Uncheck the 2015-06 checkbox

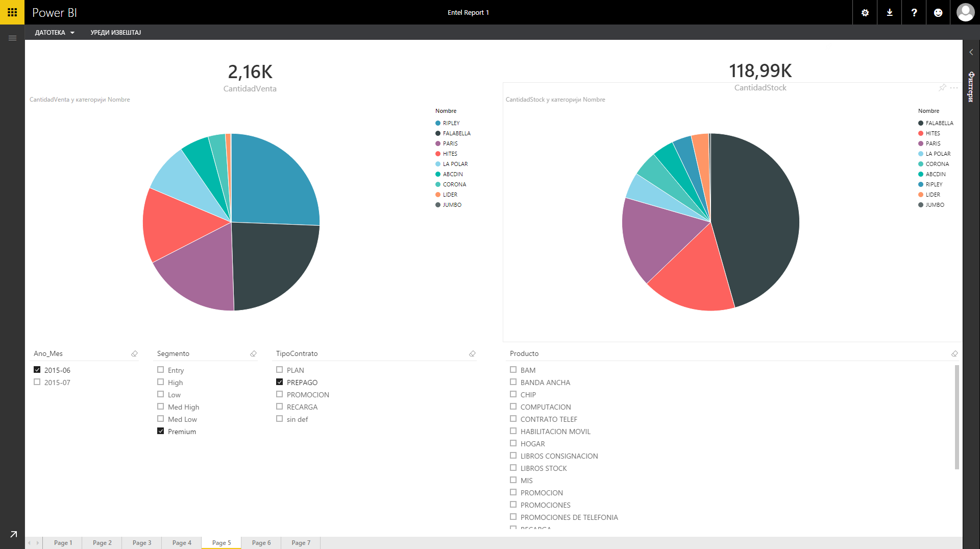[x=37, y=370]
